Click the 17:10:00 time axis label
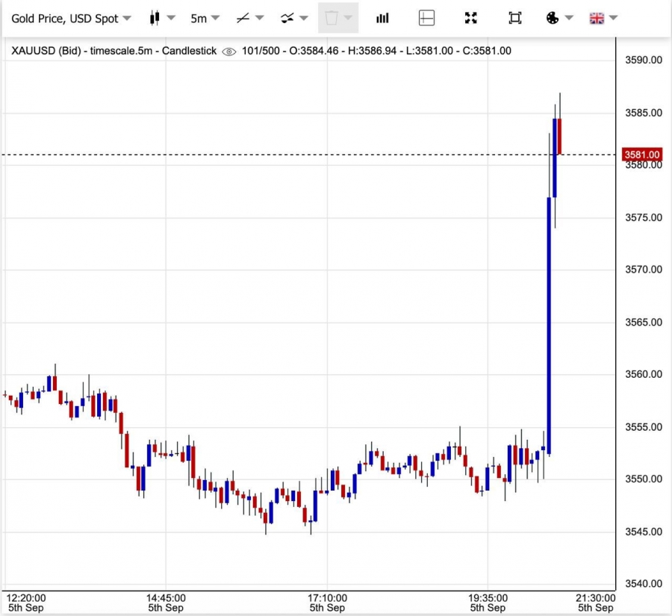672x616 pixels. pyautogui.click(x=327, y=597)
